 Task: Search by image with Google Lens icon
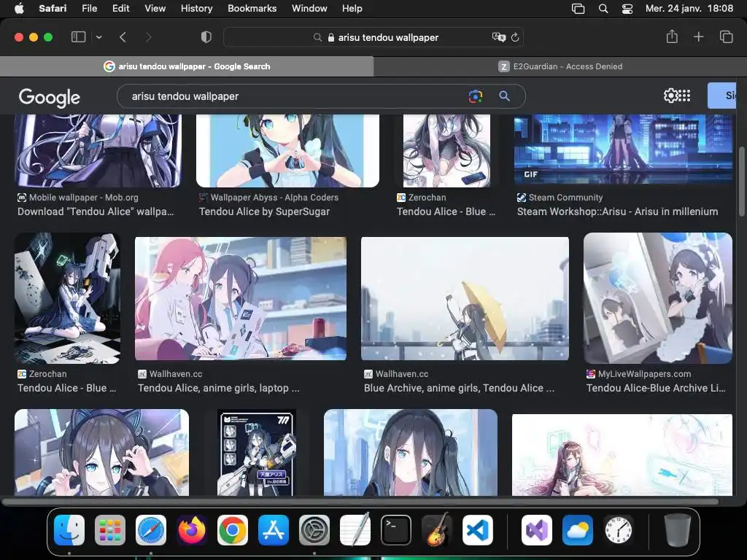point(476,96)
